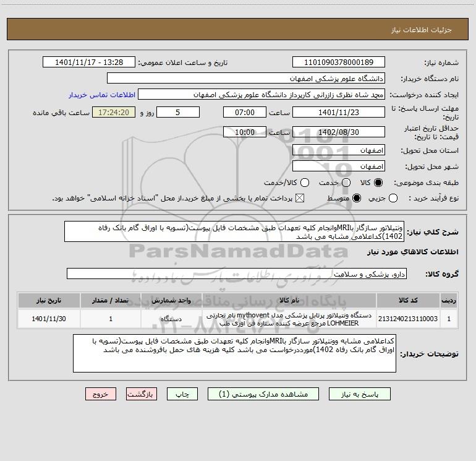The width and height of the screenshot is (476, 461).
Task: Click the remaining days field showing 5
Action: (x=178, y=112)
